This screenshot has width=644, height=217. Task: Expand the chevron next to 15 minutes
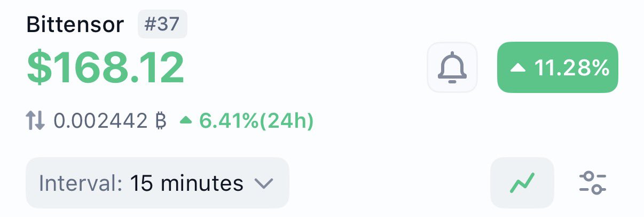coord(263,184)
